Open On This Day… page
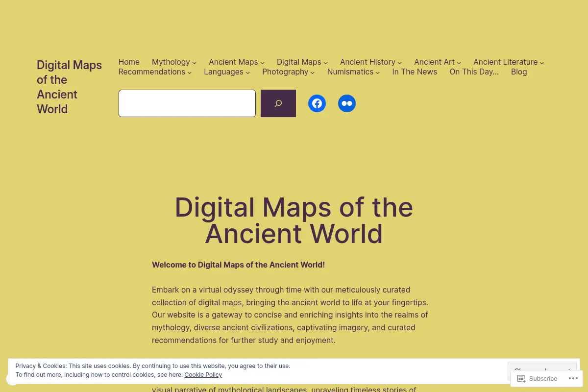This screenshot has height=392, width=588. coord(474,72)
